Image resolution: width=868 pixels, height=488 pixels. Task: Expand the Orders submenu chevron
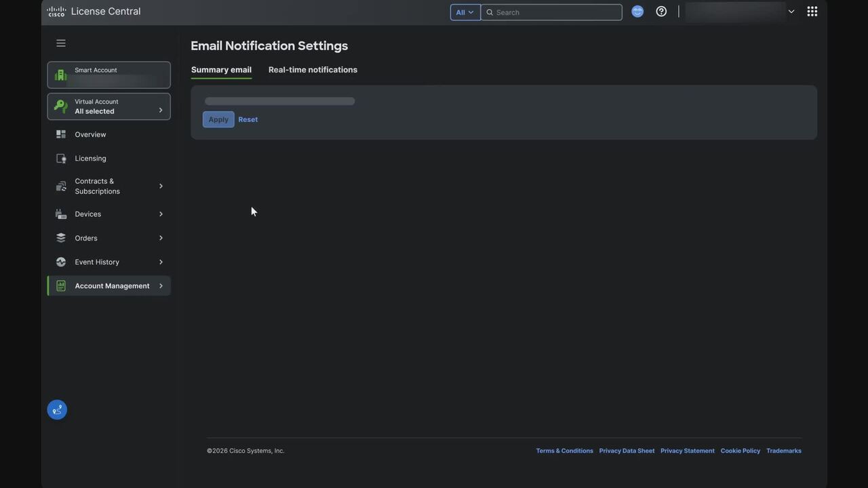pos(161,238)
